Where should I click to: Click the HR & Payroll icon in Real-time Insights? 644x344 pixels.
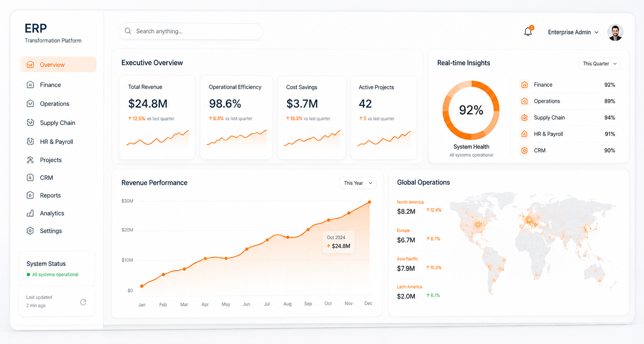524,134
